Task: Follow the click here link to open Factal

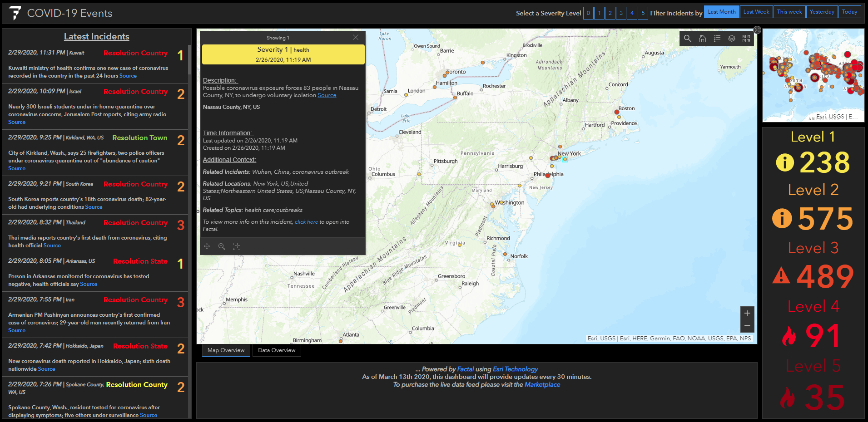Action: pos(306,221)
